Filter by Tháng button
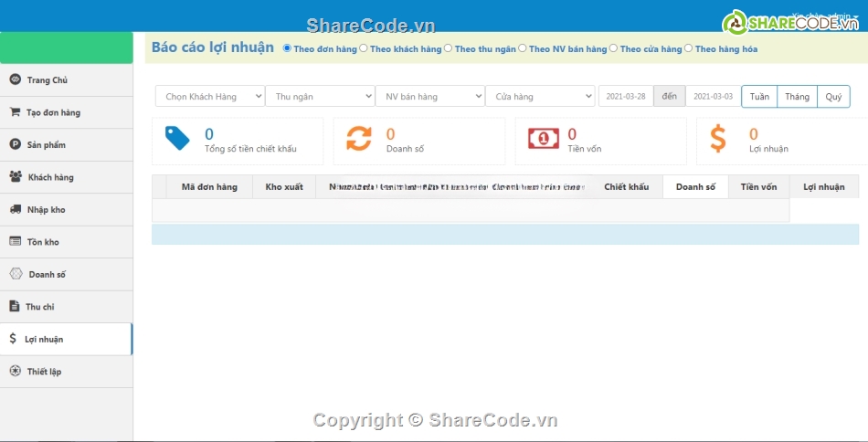Viewport: 868px width, 442px height. pyautogui.click(x=797, y=96)
